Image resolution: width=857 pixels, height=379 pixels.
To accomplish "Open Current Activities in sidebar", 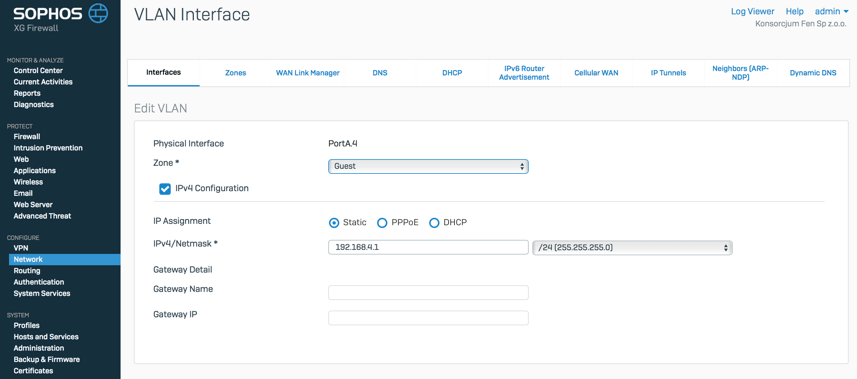I will click(x=43, y=82).
